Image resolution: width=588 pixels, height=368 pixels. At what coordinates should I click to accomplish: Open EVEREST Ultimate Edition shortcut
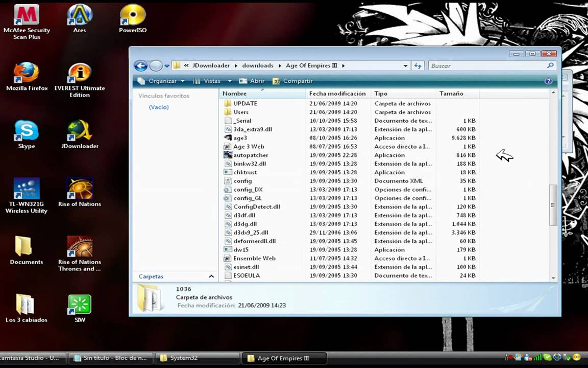pyautogui.click(x=80, y=80)
